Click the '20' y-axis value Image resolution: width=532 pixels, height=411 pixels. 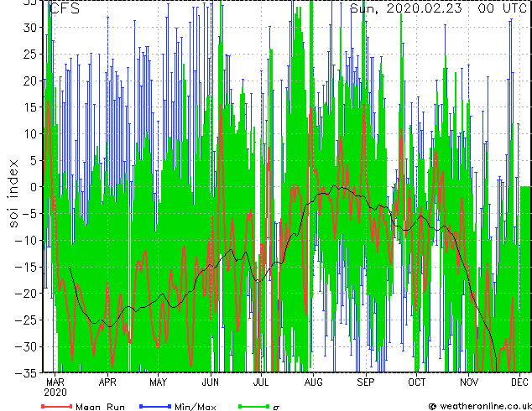pyautogui.click(x=30, y=81)
